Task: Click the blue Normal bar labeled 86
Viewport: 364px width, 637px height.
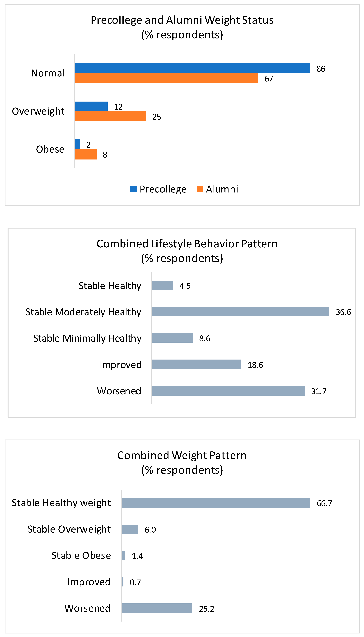Action: [x=192, y=68]
